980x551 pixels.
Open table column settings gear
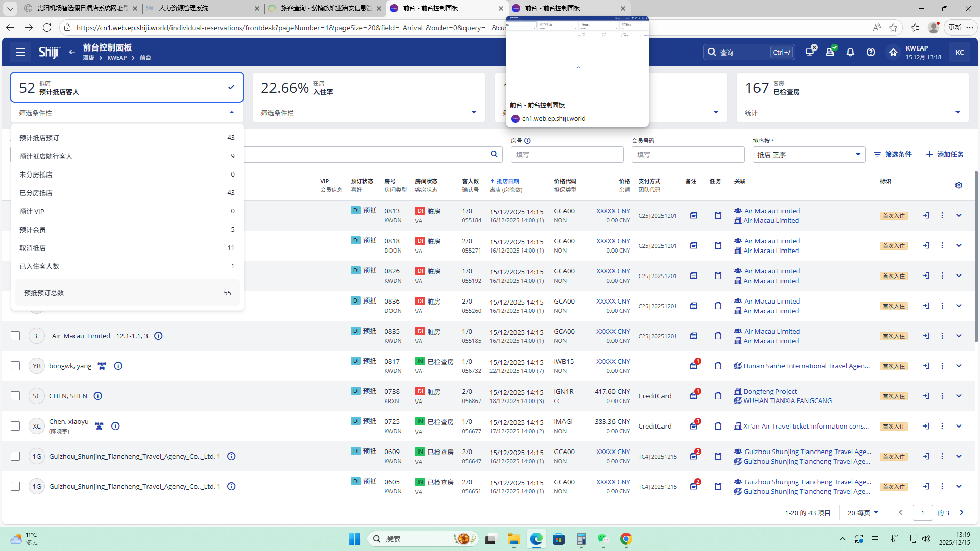[959, 185]
